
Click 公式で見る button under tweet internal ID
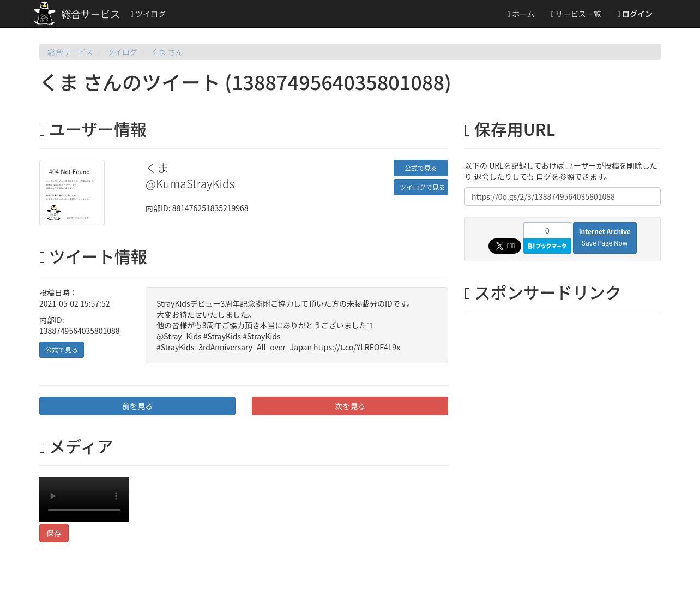(62, 350)
